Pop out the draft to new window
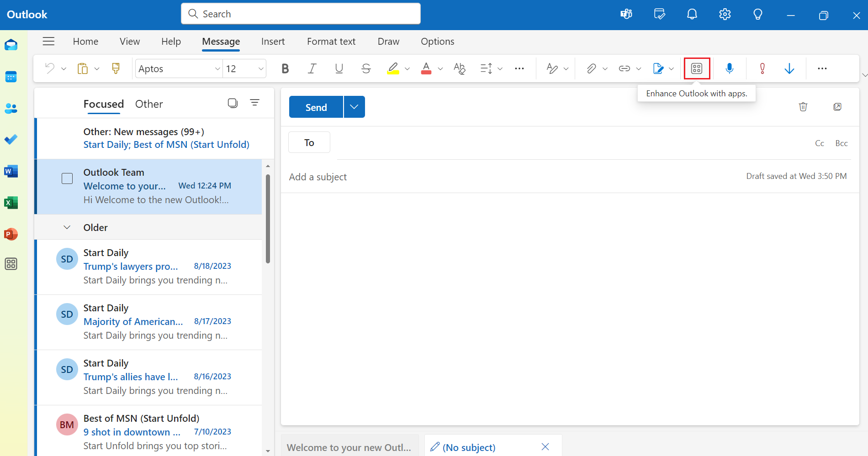Viewport: 868px width, 456px height. pos(837,107)
